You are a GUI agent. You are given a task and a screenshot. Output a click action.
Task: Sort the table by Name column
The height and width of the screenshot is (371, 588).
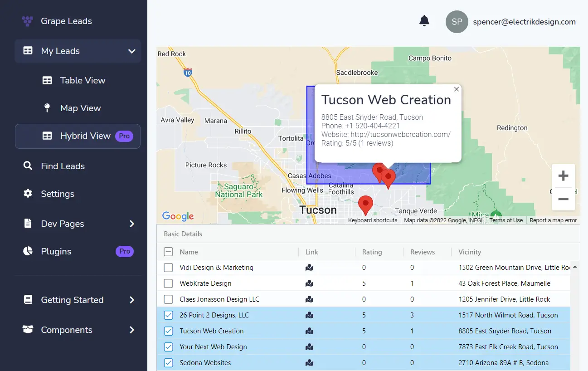tap(189, 252)
